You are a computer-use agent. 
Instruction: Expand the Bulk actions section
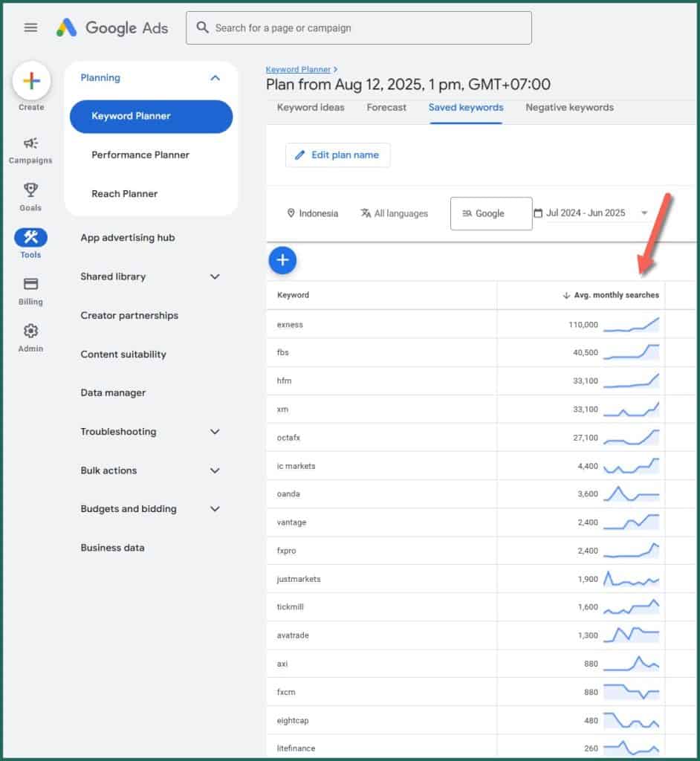(x=215, y=470)
